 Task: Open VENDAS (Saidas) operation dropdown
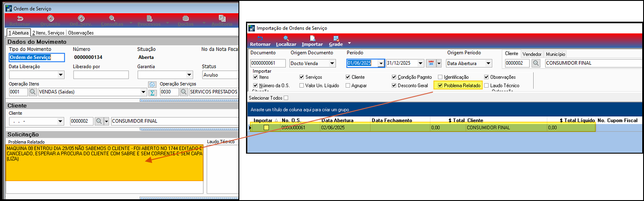pos(143,92)
